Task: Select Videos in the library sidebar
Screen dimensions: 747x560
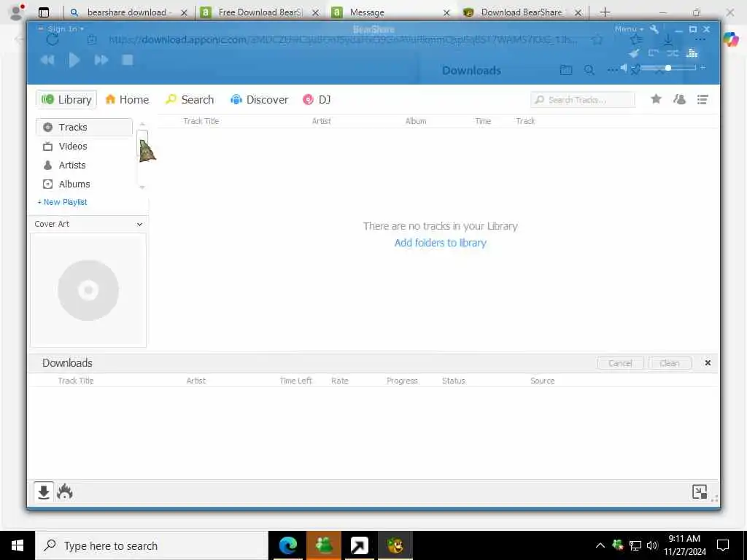Action: [x=85, y=146]
